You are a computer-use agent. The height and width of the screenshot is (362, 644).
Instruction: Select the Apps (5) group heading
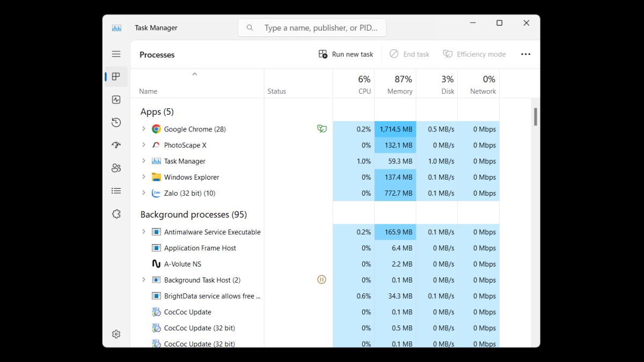(157, 112)
